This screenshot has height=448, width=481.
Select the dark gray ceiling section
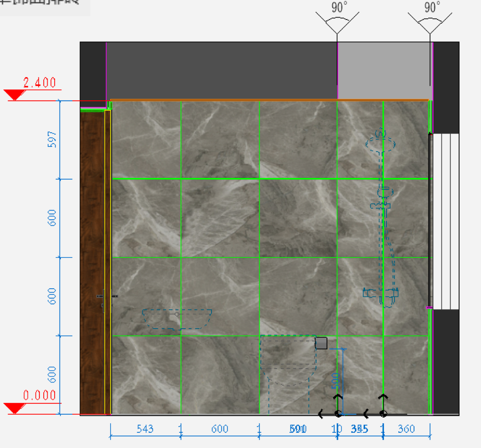click(x=222, y=70)
